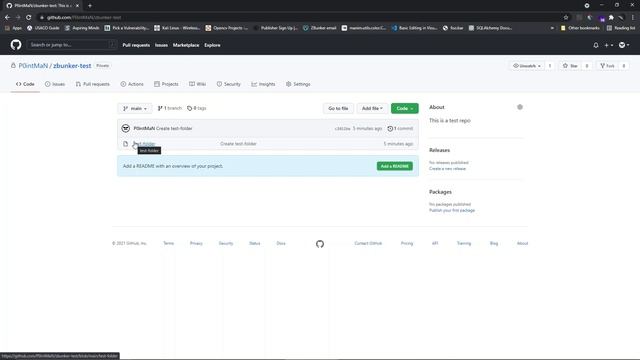Expand the Add file dropdown

pos(372,108)
